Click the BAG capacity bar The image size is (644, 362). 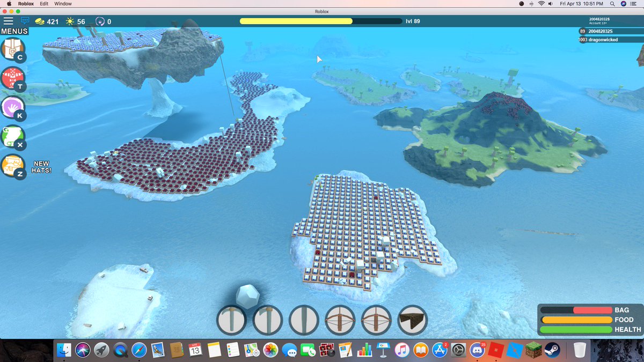point(576,310)
